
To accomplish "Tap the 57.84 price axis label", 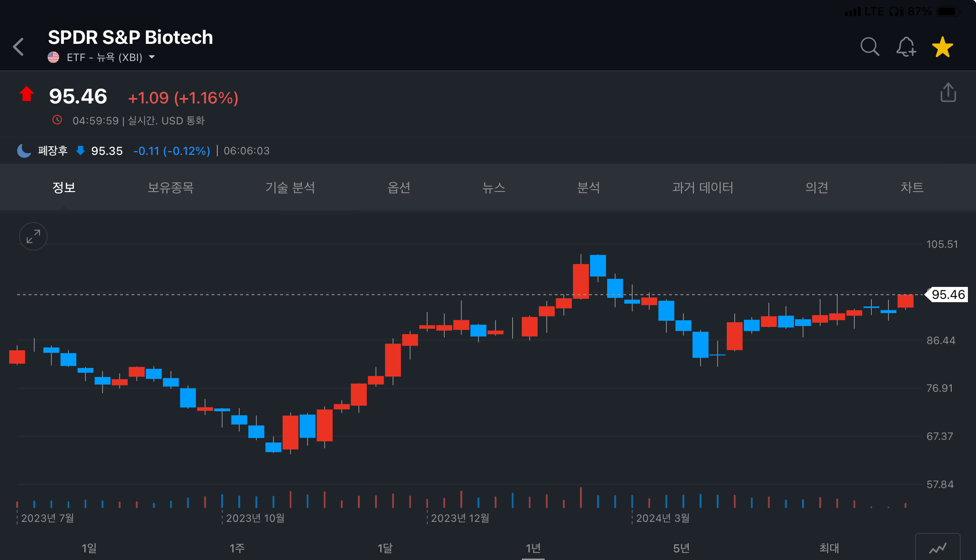I will 940,484.
